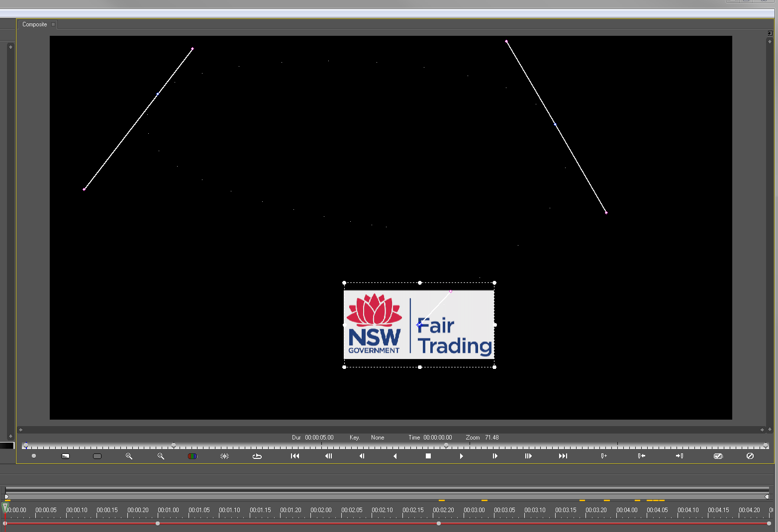Play the composition forward
778x532 pixels.
tap(462, 456)
